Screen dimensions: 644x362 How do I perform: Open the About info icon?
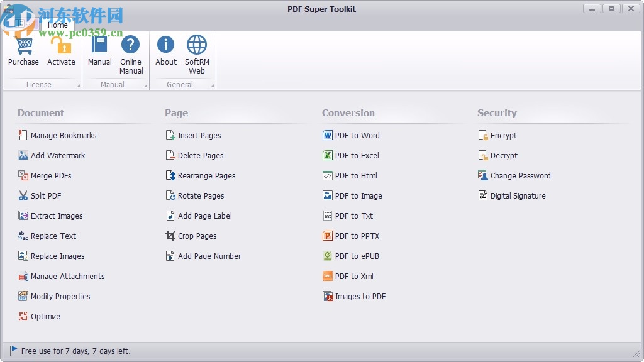(165, 45)
